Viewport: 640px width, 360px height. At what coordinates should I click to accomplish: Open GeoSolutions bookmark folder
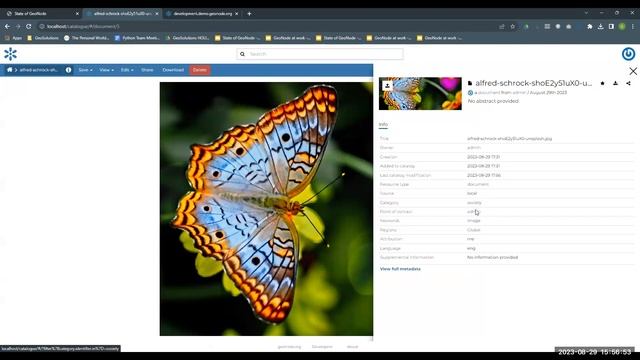coord(43,38)
